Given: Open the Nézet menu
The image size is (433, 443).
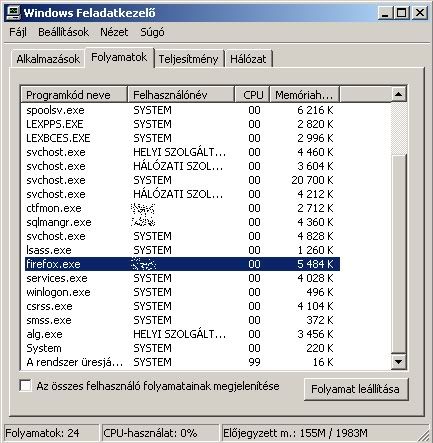Looking at the screenshot, I should click(114, 32).
